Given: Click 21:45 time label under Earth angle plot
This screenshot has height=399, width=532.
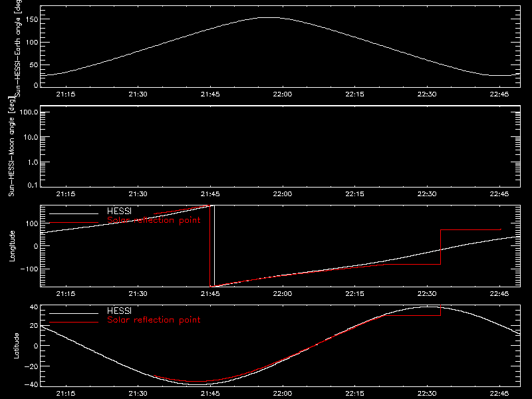Looking at the screenshot, I should pyautogui.click(x=210, y=94).
